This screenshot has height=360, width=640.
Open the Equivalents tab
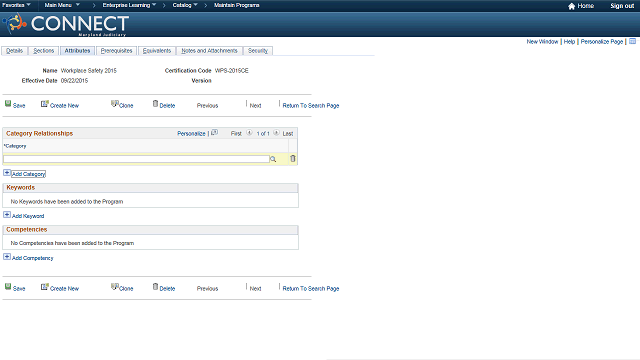click(x=157, y=51)
